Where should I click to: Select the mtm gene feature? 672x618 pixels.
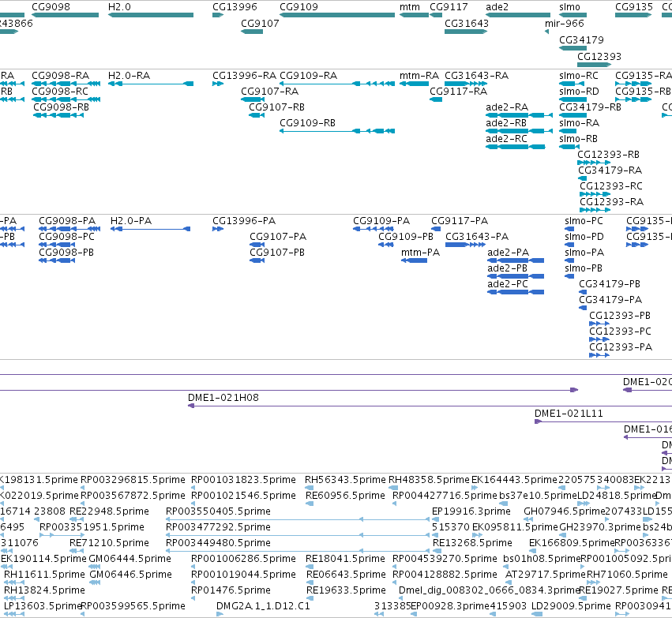pos(414,15)
